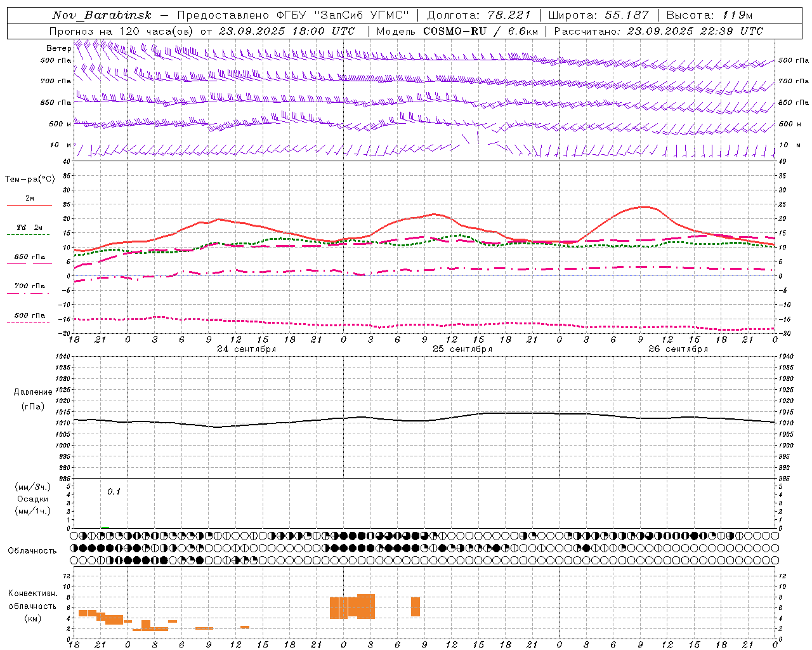Click 'Предоставлено ФГБУ "ЗапСиб УГМС"' text
The width and height of the screenshot is (812, 650).
click(293, 15)
